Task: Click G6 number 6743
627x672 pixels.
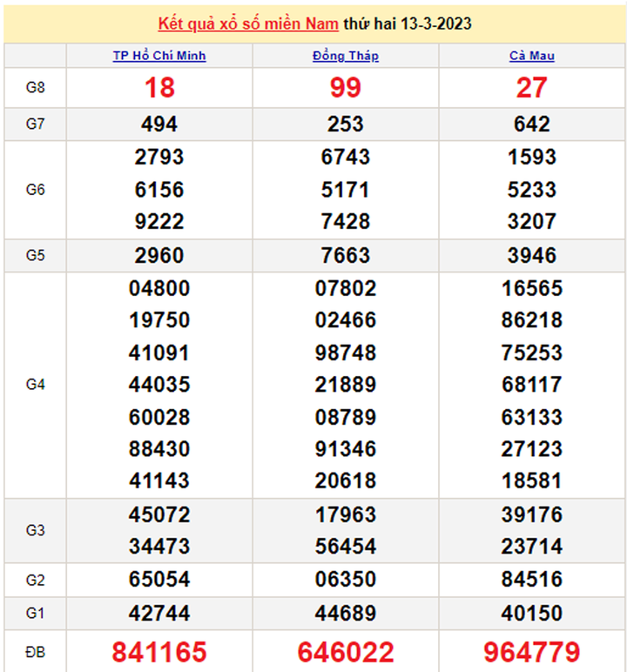Action: point(346,157)
